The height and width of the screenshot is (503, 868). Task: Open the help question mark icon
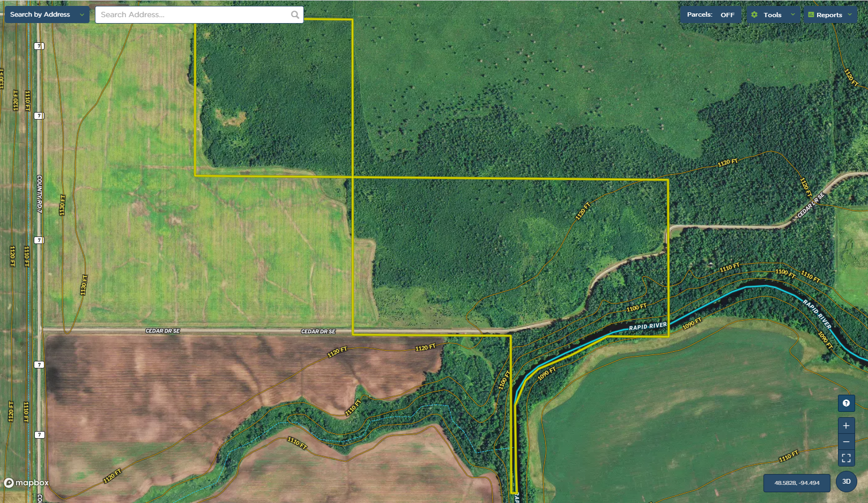pyautogui.click(x=846, y=403)
